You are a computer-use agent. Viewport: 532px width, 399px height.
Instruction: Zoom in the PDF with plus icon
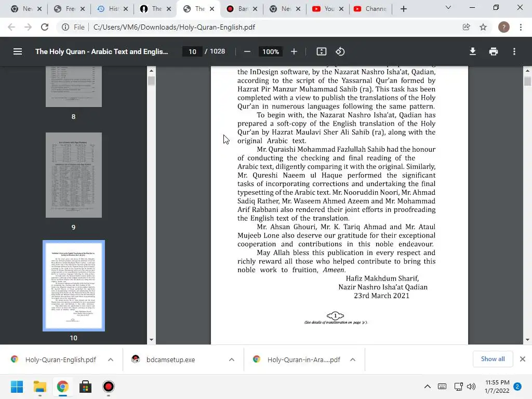[x=294, y=51]
